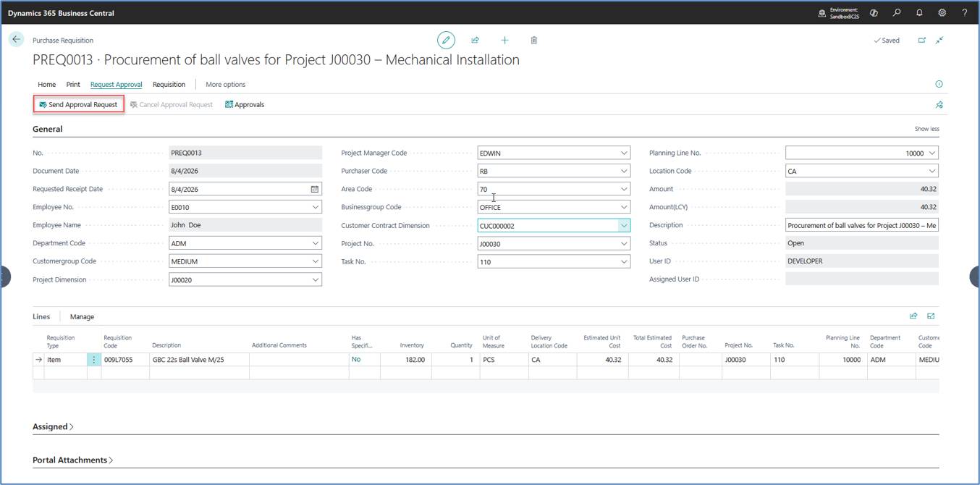980x485 pixels.
Task: Delete record with trash icon
Action: [x=534, y=40]
